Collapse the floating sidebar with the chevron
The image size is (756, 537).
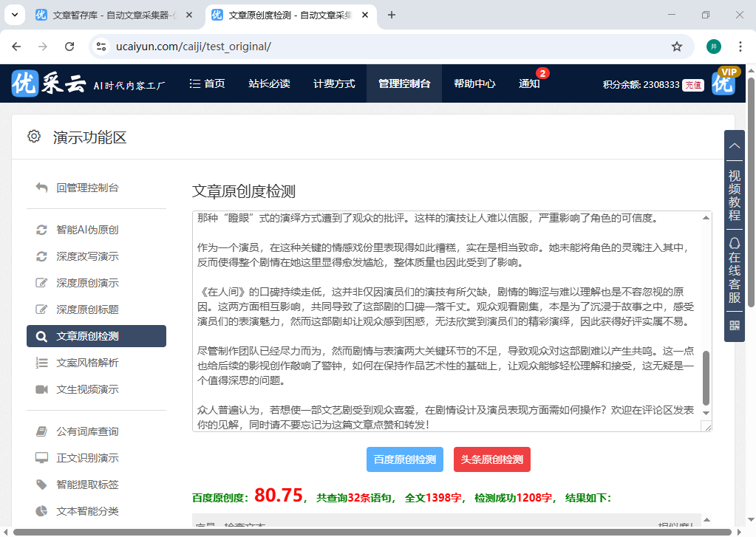coord(734,146)
